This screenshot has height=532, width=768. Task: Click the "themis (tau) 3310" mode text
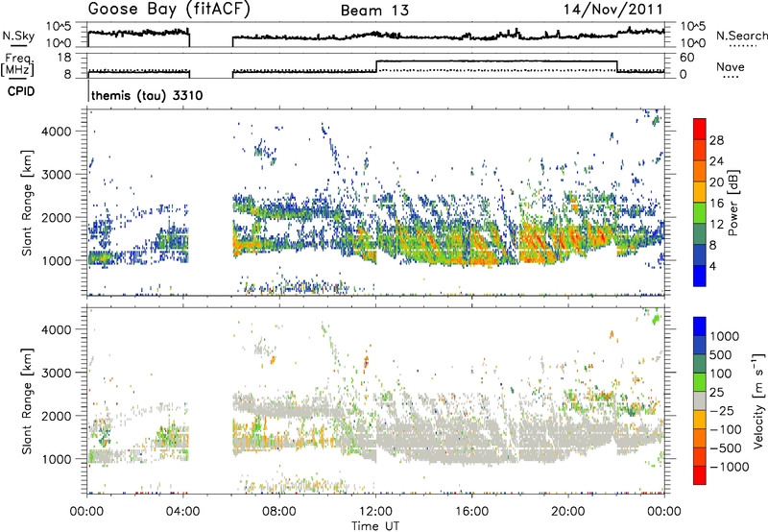(x=147, y=95)
